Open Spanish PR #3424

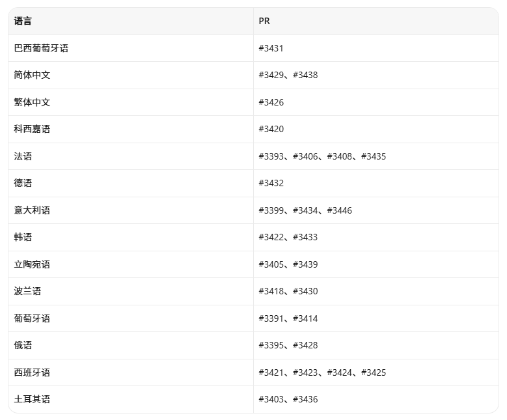pos(339,372)
